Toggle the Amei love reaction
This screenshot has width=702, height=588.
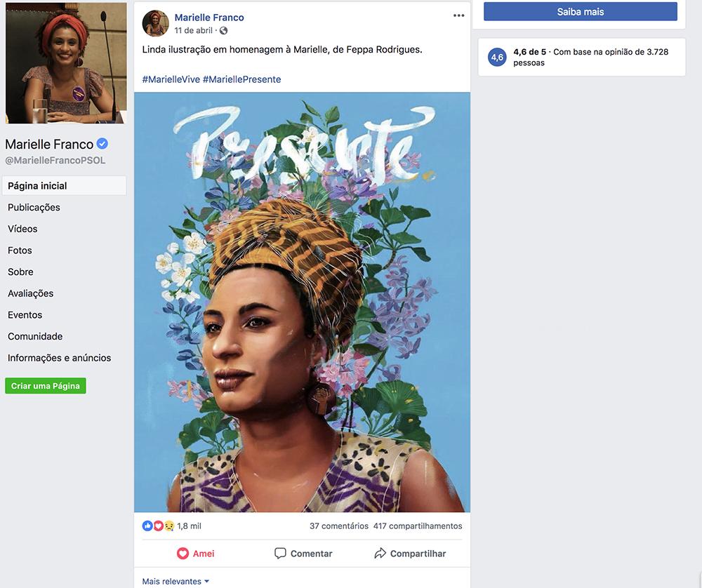(x=195, y=554)
